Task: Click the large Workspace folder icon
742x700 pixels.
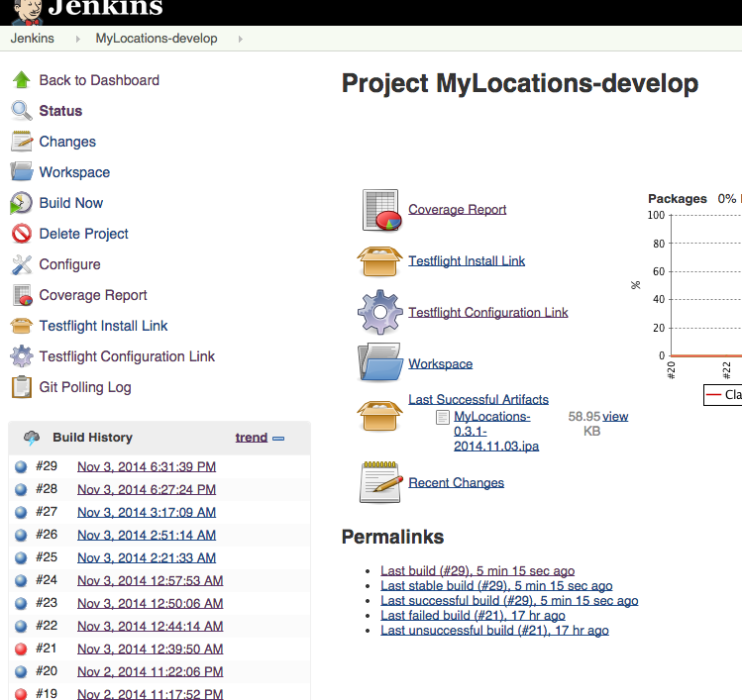Action: [380, 362]
